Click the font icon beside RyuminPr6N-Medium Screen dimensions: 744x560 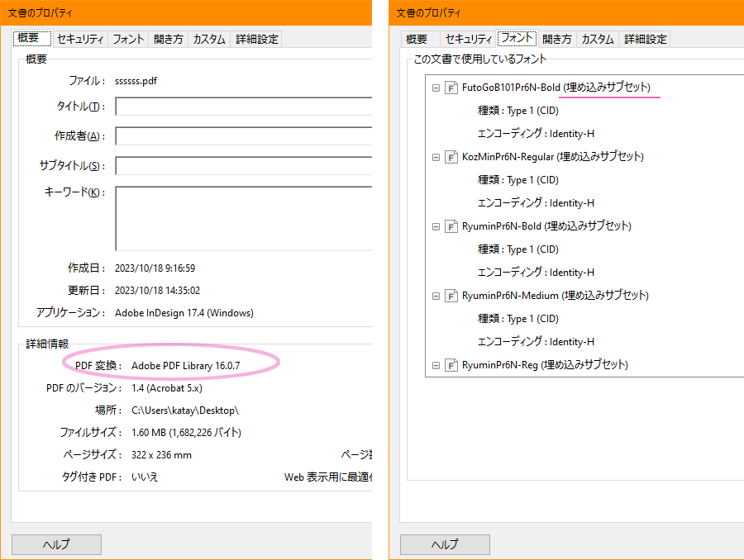coord(451,295)
